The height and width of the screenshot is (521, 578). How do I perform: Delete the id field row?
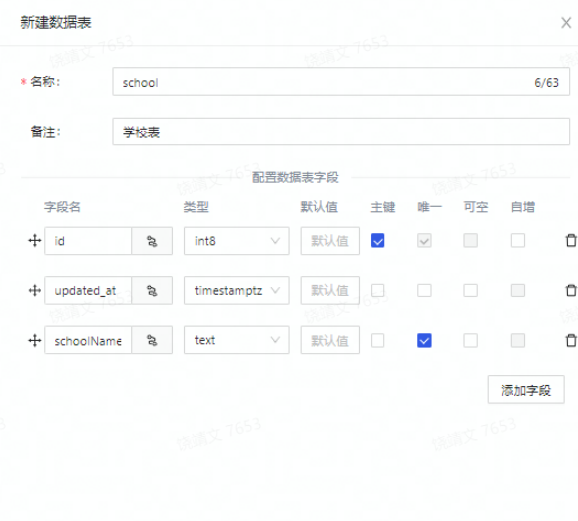pos(571,240)
